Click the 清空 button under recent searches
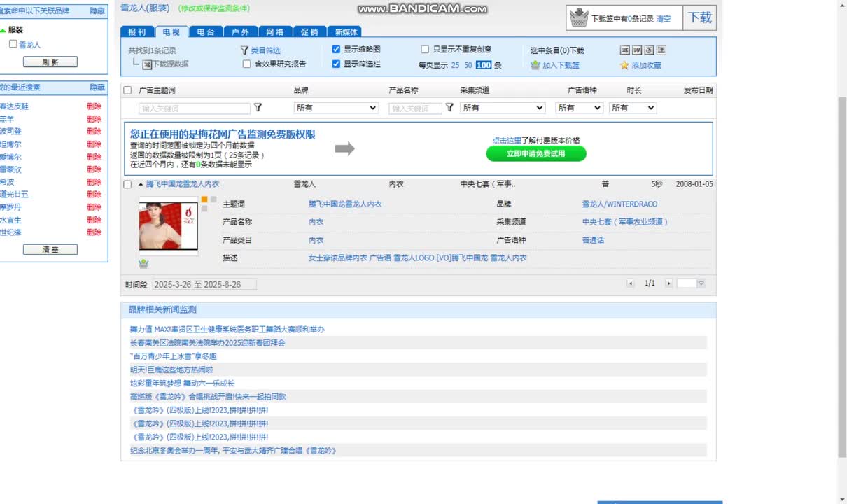The height and width of the screenshot is (504, 847). 50,249
